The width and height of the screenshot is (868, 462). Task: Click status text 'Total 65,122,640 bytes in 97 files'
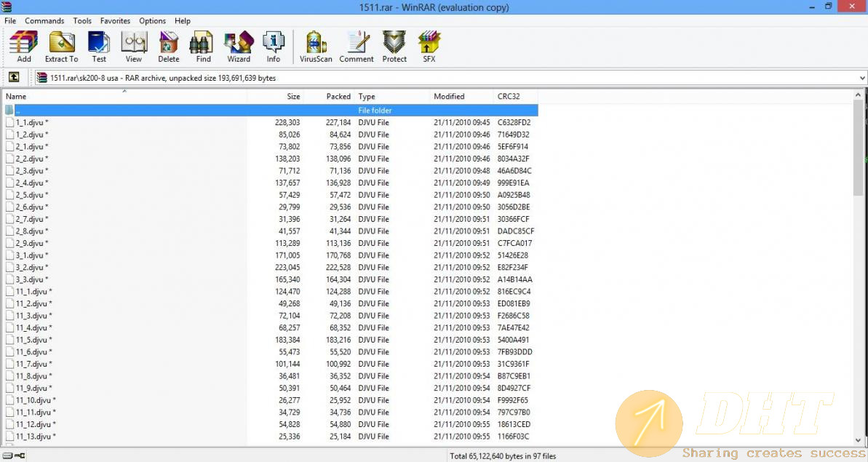click(x=503, y=456)
